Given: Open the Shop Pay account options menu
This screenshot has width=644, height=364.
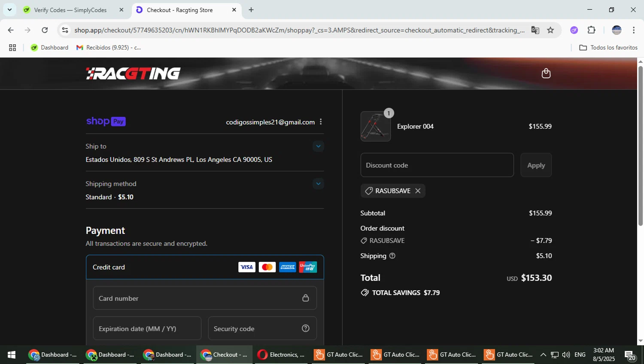Looking at the screenshot, I should 321,122.
